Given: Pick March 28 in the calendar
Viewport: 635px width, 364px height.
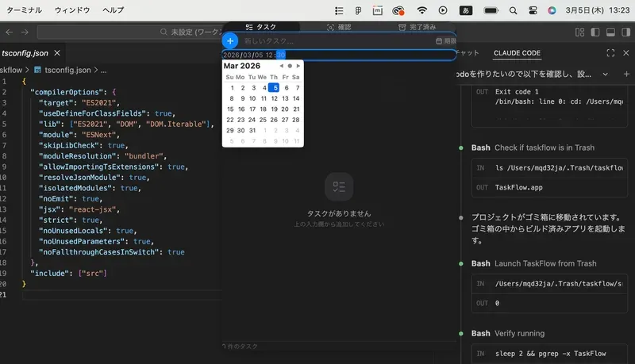Looking at the screenshot, I should (296, 120).
